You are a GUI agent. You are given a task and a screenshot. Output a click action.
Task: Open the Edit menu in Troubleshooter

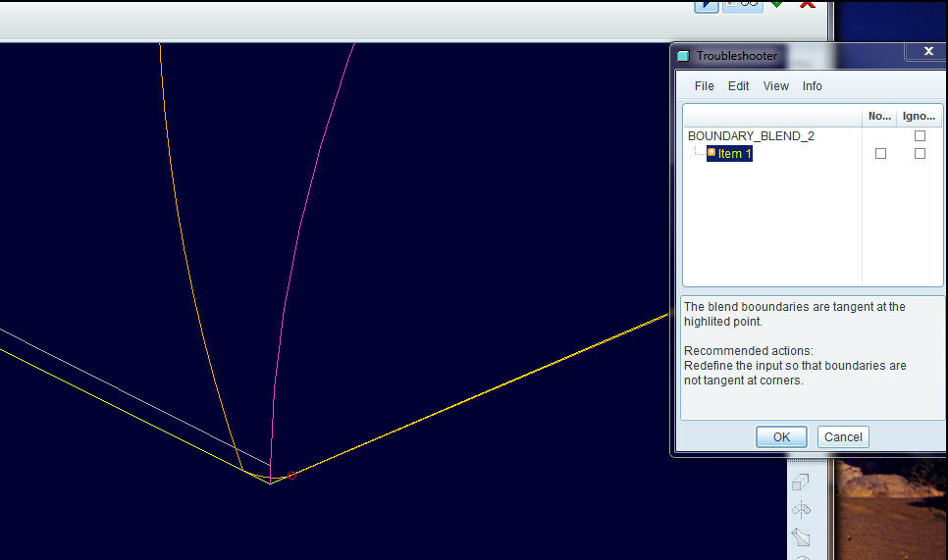tap(738, 86)
